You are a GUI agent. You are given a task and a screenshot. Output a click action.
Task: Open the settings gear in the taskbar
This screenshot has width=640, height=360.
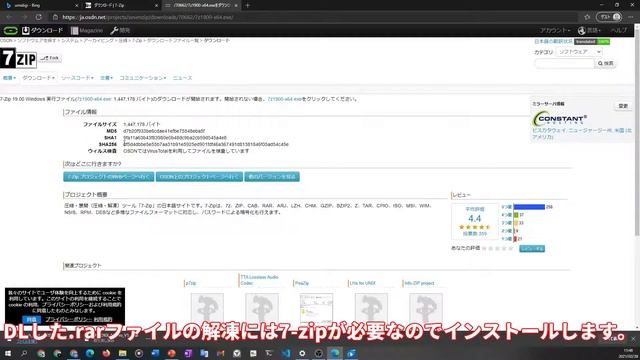[302, 353]
